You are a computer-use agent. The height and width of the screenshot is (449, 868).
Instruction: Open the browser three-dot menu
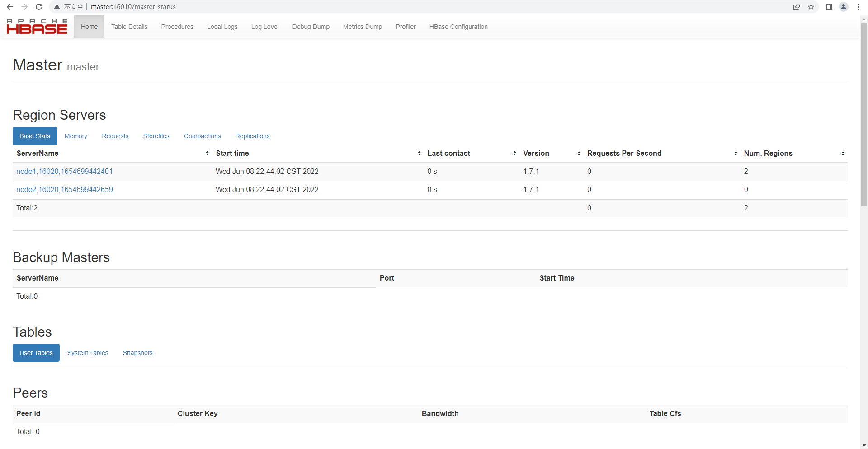click(x=858, y=7)
